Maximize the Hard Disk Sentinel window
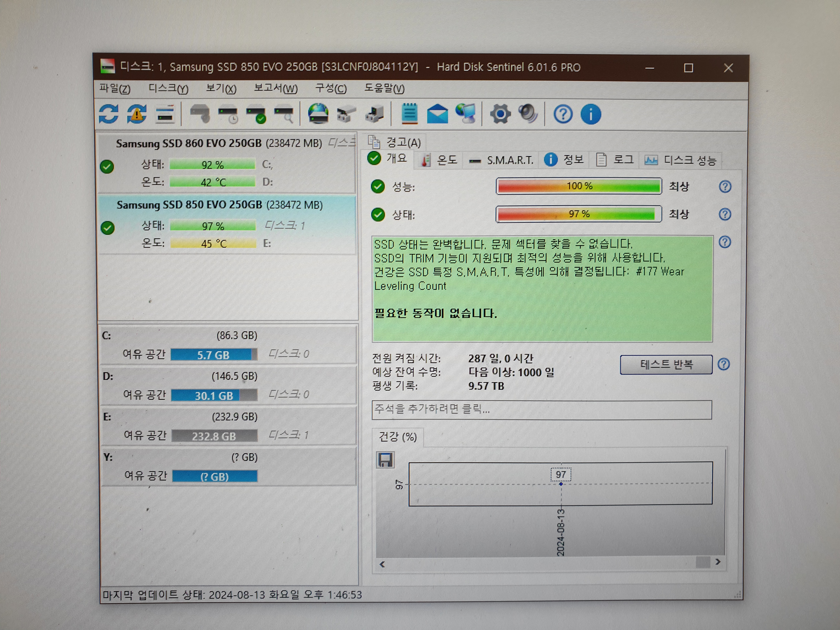Viewport: 840px width, 630px height. tap(689, 68)
